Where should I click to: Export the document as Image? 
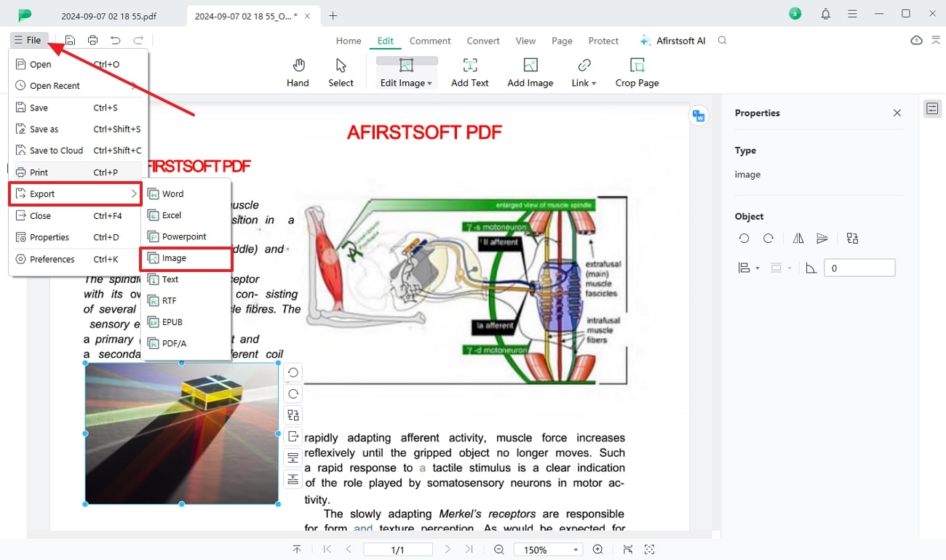tap(186, 258)
